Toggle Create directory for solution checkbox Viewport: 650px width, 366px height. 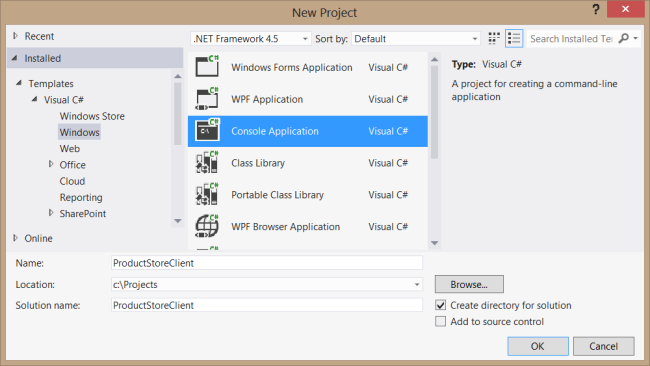[x=441, y=305]
